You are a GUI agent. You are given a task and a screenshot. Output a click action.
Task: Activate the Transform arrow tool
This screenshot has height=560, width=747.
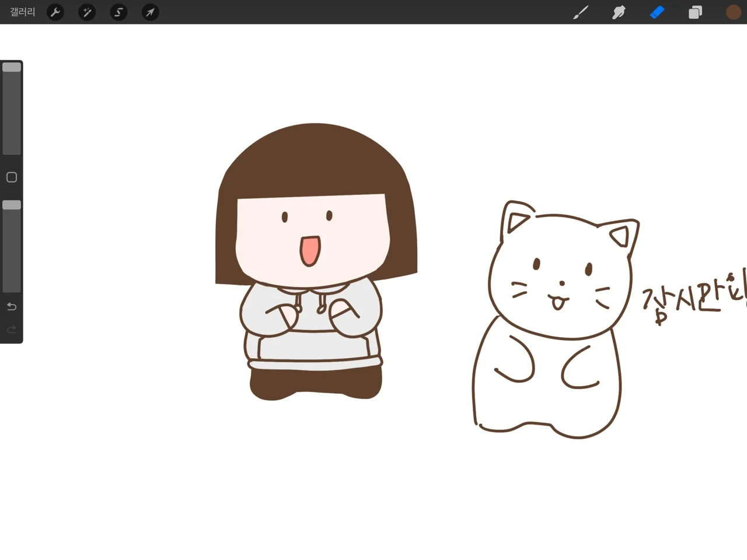[x=150, y=12]
